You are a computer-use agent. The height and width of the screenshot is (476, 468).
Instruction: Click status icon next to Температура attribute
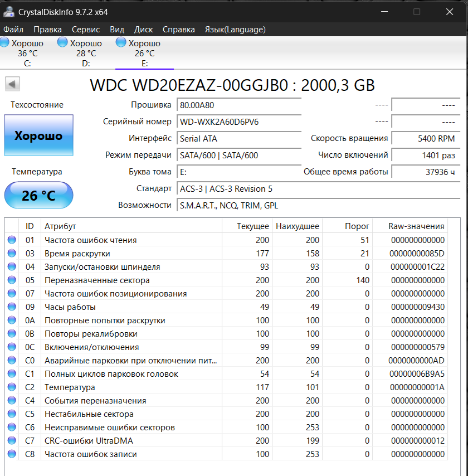coord(12,387)
